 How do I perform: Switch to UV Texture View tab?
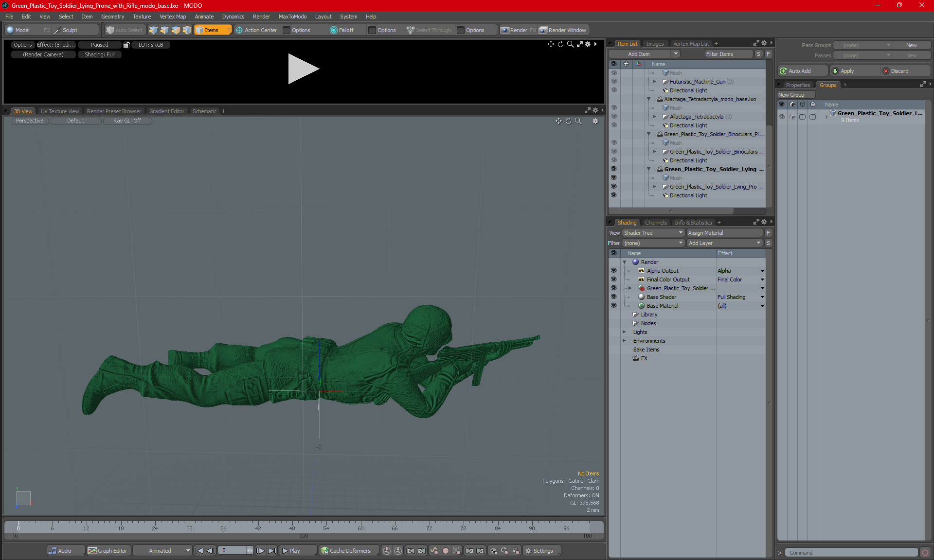click(60, 111)
